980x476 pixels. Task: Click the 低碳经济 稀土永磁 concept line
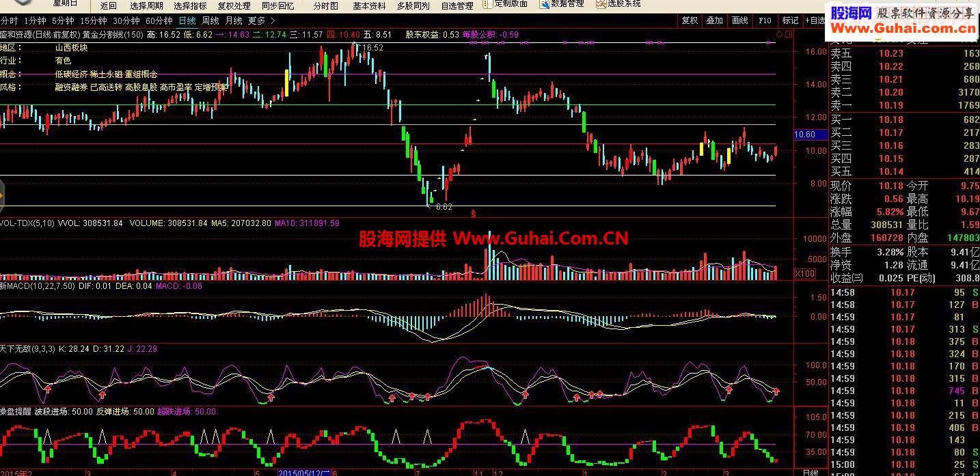coord(106,74)
